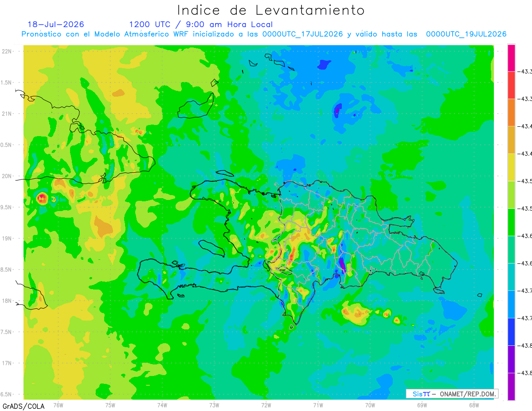Click the '75W' longitude label
The height and width of the screenshot is (411, 532).
(110, 405)
